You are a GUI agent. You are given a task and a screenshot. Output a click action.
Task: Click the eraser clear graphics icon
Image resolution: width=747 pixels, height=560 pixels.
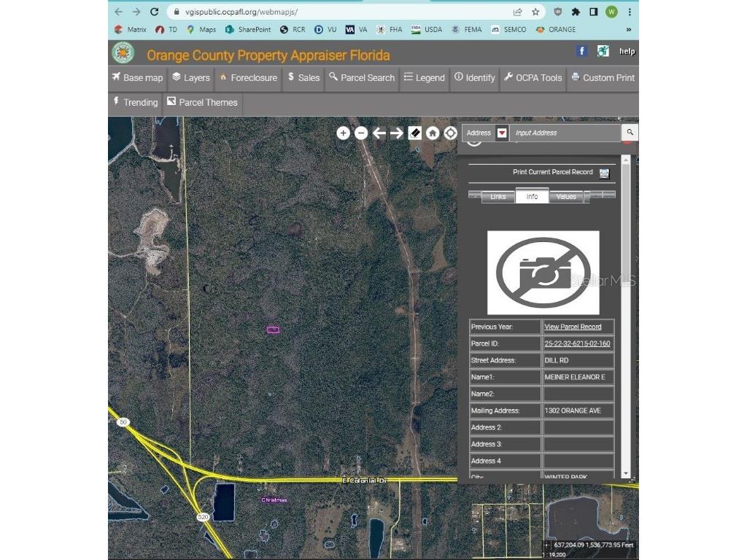tap(414, 133)
